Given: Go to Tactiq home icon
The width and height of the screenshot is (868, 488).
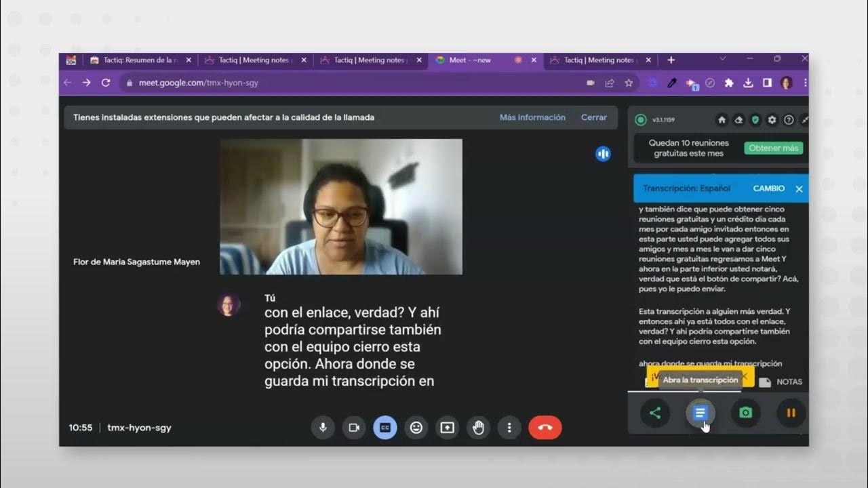Looking at the screenshot, I should (x=722, y=120).
